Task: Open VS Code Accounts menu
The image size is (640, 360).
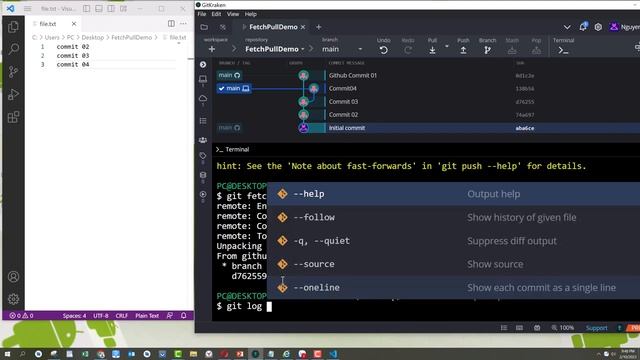Action: pos(13,277)
